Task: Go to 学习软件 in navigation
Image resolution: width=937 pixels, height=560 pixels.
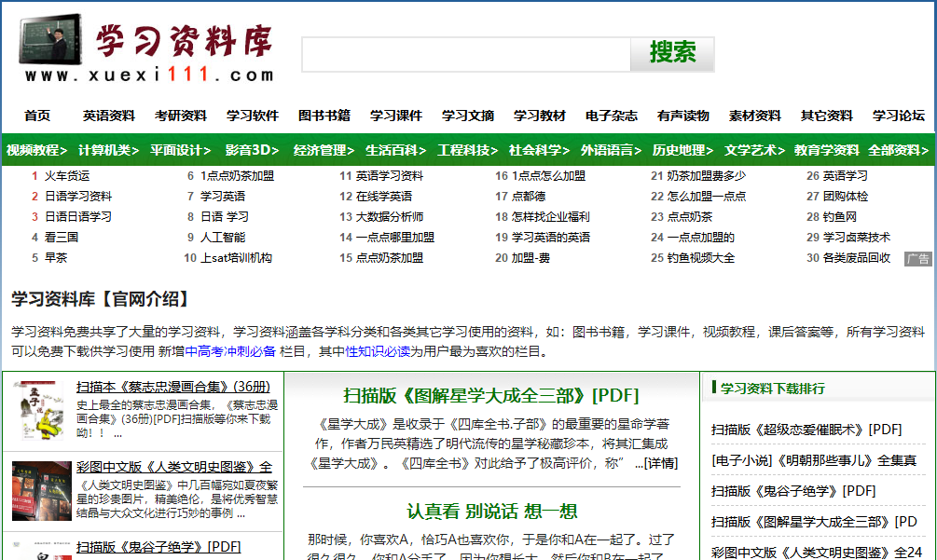Action: [x=253, y=116]
